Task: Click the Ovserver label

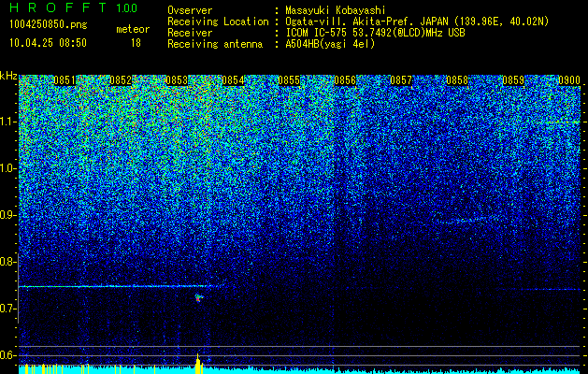Action: (190, 10)
